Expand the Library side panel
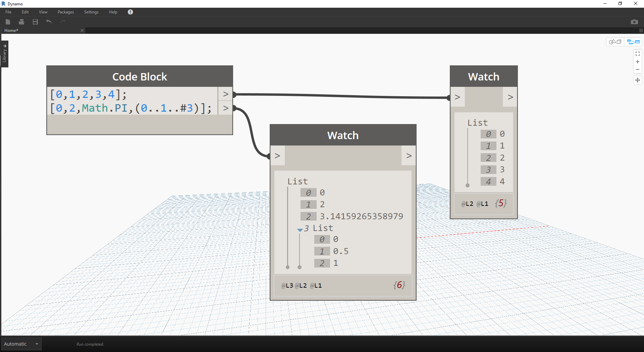 (x=5, y=54)
